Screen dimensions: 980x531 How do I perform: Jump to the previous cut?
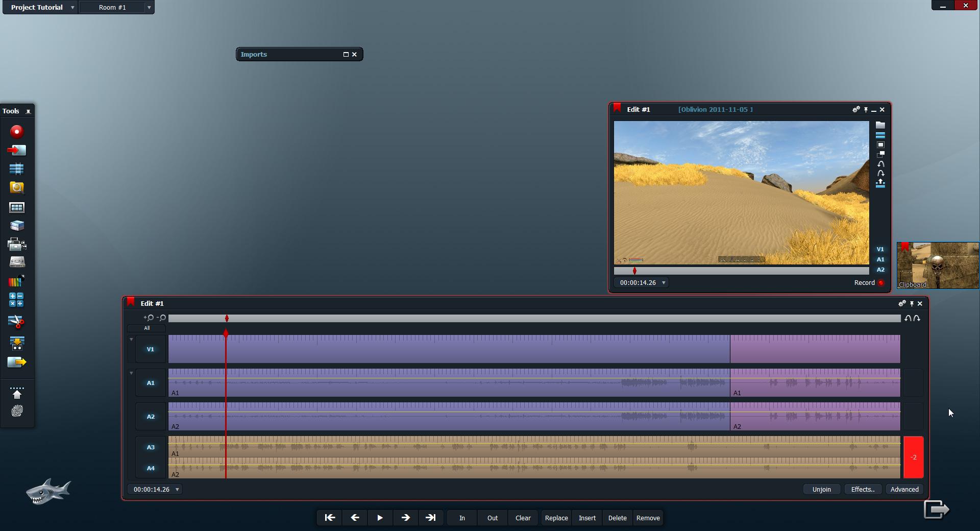(330, 518)
